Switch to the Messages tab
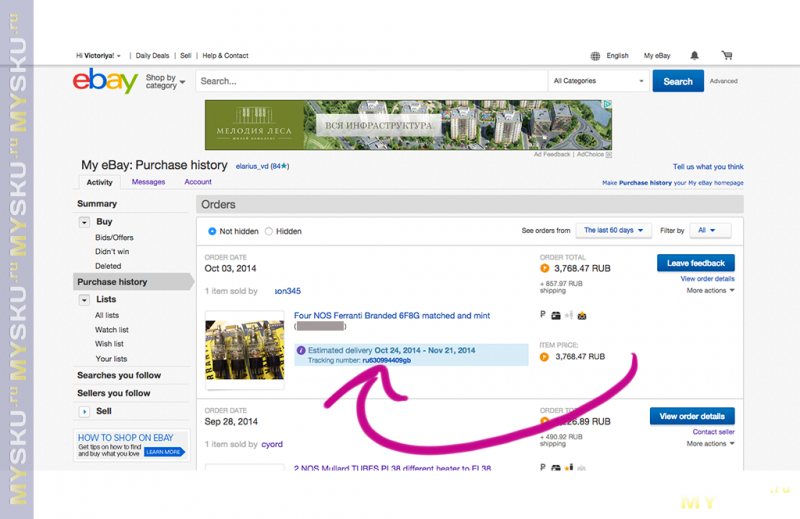 pyautogui.click(x=148, y=182)
